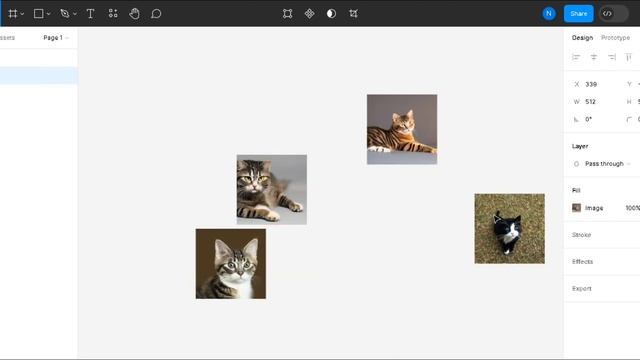Click the corner radius icon
The width and height of the screenshot is (640, 360).
[x=629, y=119]
